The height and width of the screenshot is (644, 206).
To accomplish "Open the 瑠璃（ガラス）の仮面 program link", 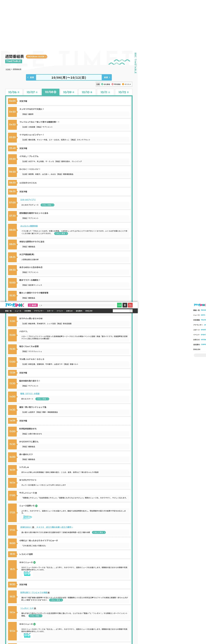I will point(30,394).
